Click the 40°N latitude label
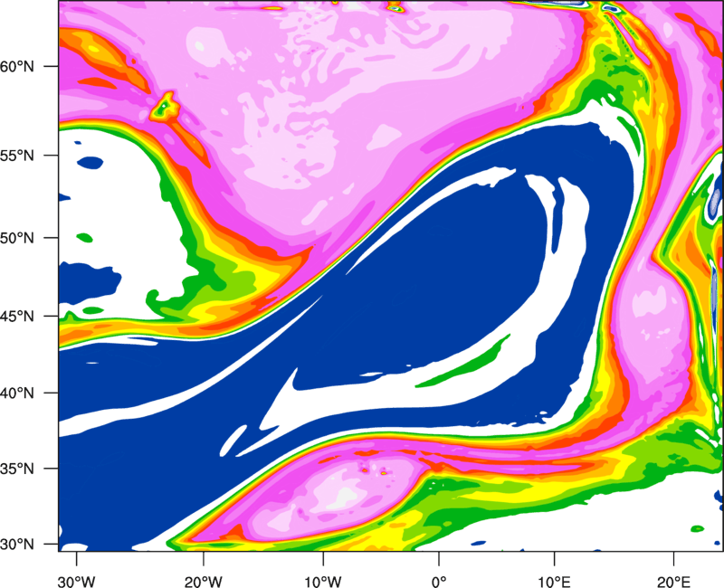The width and height of the screenshot is (724, 588). (x=17, y=394)
